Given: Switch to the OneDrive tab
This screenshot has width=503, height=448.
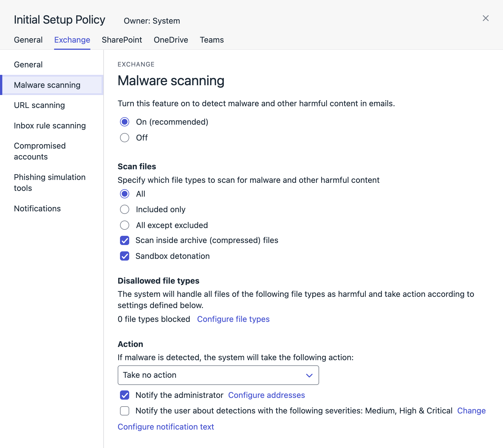Looking at the screenshot, I should point(171,40).
